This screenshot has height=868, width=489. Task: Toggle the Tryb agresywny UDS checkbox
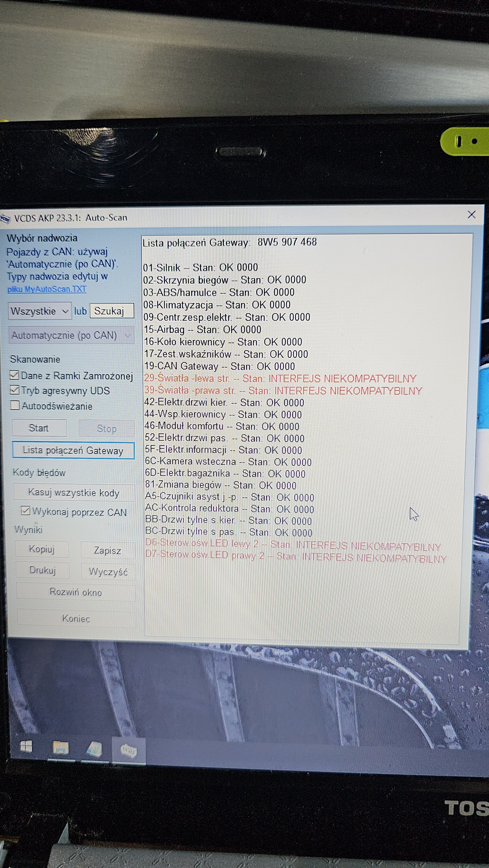click(x=15, y=390)
